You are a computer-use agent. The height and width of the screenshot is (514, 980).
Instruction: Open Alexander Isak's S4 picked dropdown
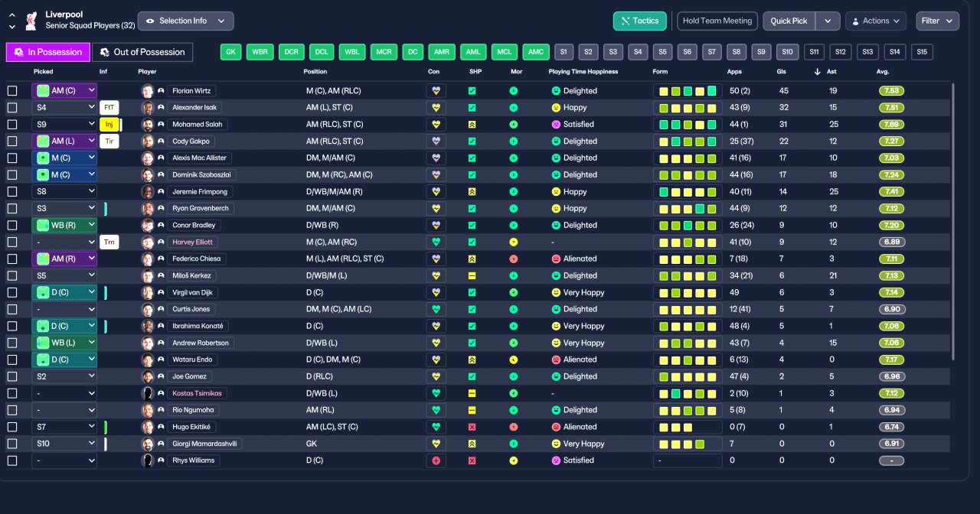point(64,107)
